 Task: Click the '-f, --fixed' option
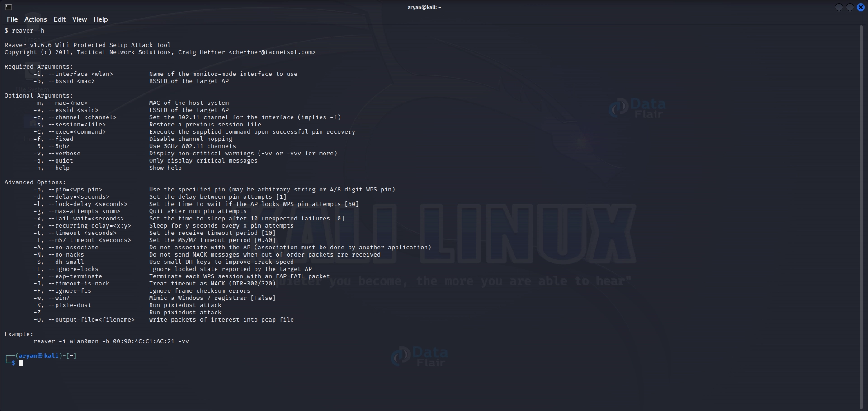[53, 139]
